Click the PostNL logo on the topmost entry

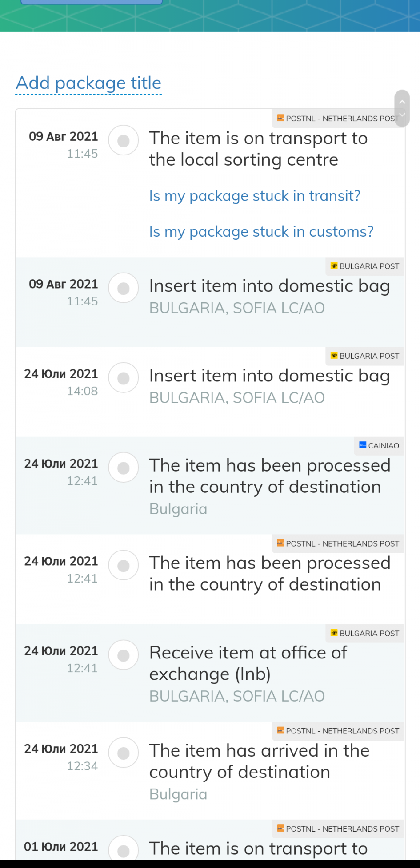pyautogui.click(x=280, y=118)
